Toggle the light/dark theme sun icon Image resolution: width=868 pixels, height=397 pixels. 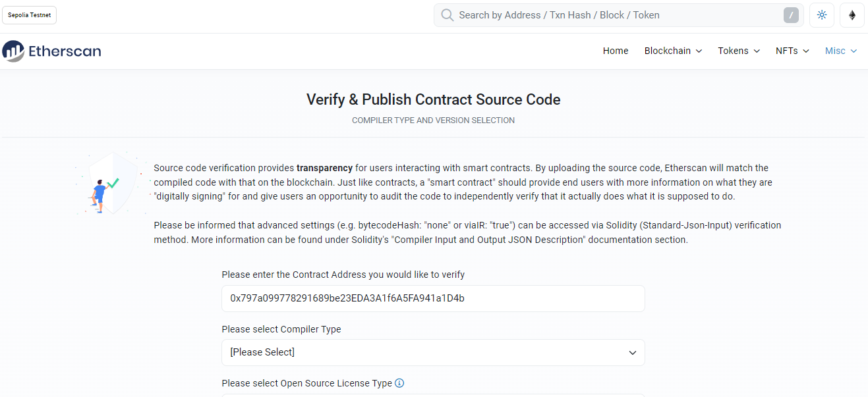[822, 15]
